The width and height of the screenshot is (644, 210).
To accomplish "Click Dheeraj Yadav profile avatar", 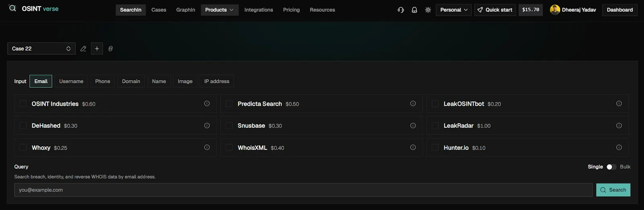I will (x=555, y=10).
